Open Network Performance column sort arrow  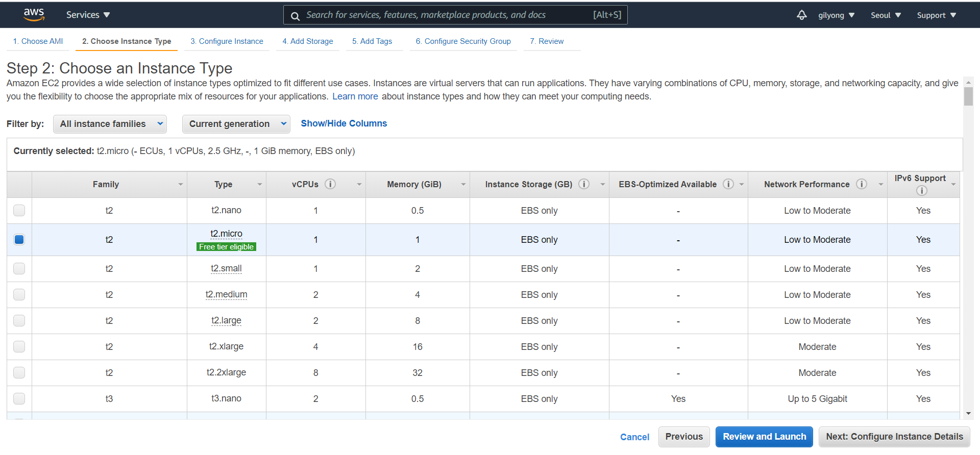point(881,185)
